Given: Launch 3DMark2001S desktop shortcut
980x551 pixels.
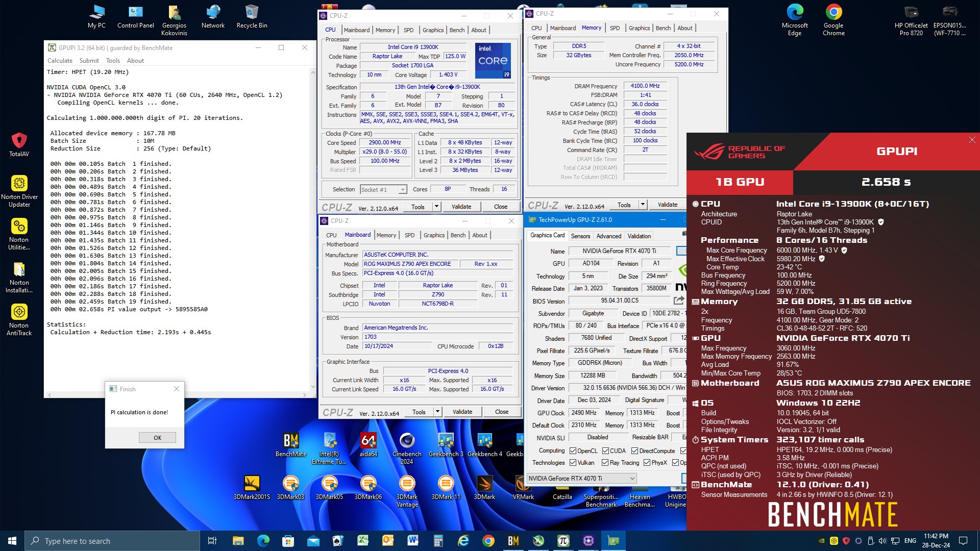Looking at the screenshot, I should click(252, 487).
